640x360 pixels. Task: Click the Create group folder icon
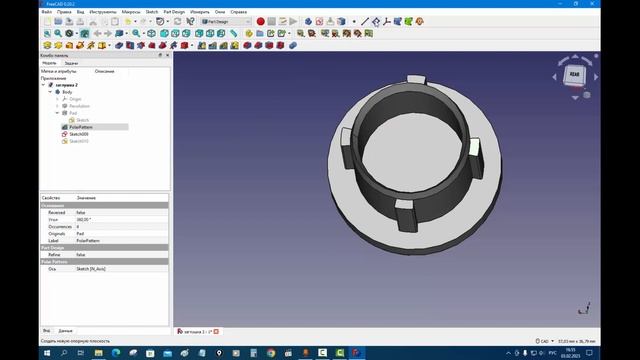(260, 33)
